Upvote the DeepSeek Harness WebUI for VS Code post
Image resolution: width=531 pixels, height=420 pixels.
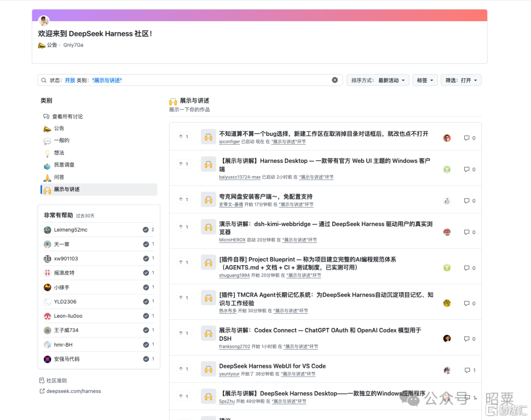coord(184,369)
